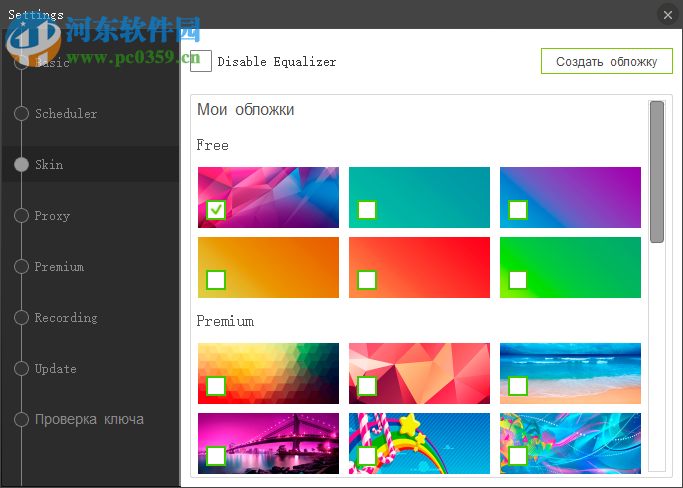Click the Premium category label above skins
Viewport: 683px width, 488px height.
(225, 322)
